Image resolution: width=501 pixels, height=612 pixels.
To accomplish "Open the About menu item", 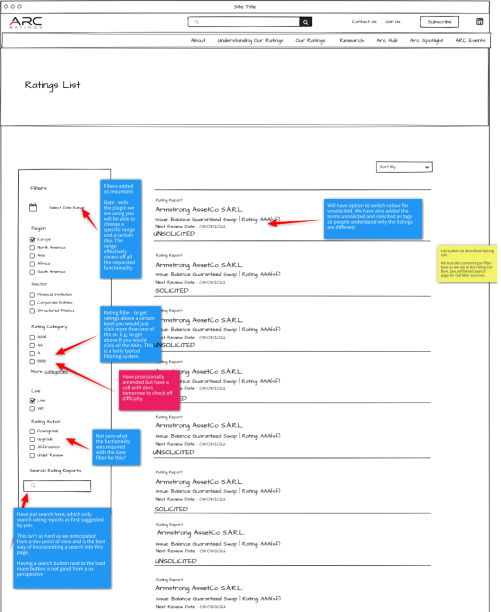I will (198, 40).
